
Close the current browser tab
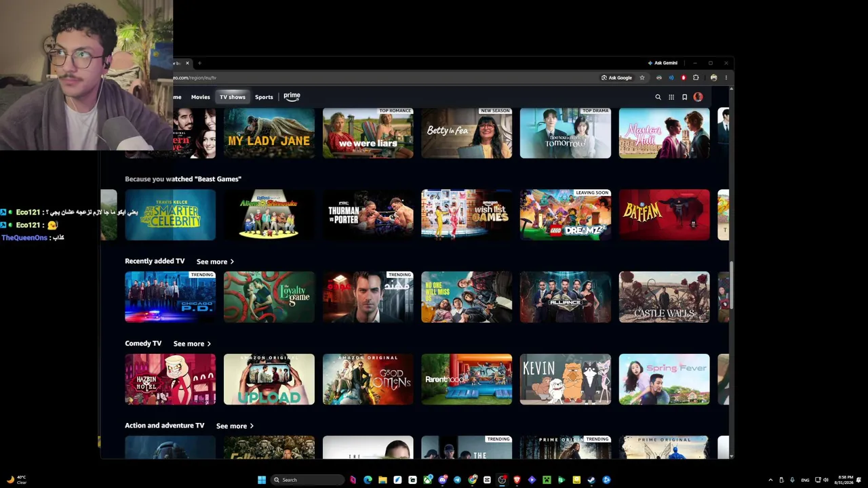pos(188,63)
